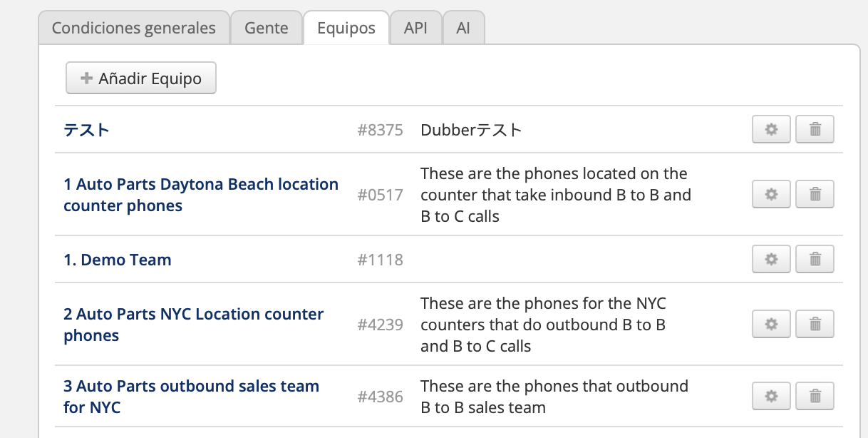Click the Añadir Equipo button
Viewport: 868px width, 438px height.
pos(141,78)
